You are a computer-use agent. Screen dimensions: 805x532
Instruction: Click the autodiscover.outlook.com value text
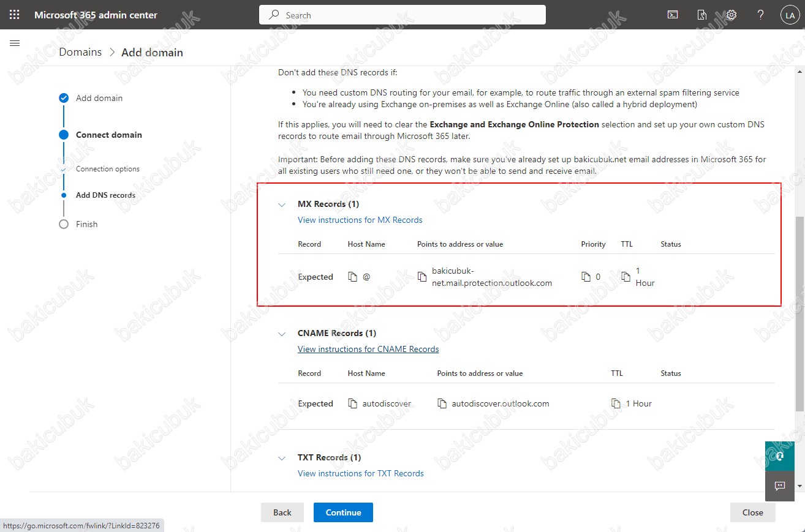coord(501,403)
